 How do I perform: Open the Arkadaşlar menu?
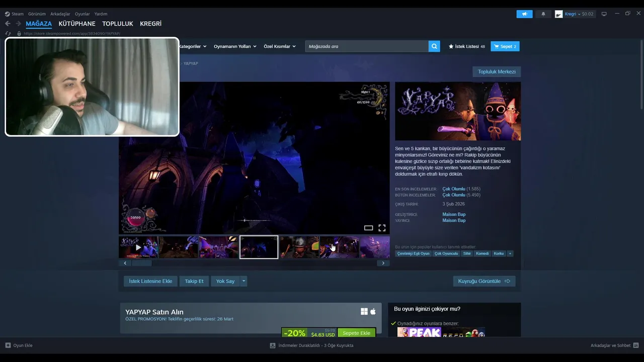point(60,14)
